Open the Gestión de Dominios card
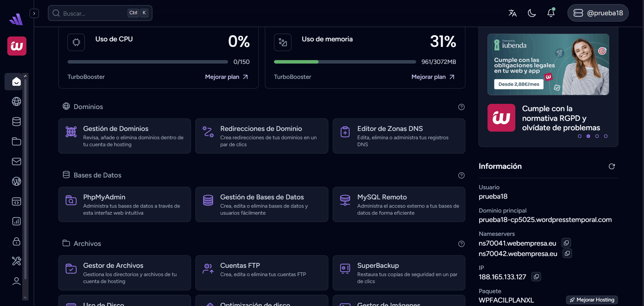This screenshot has height=306, width=644. 124,136
